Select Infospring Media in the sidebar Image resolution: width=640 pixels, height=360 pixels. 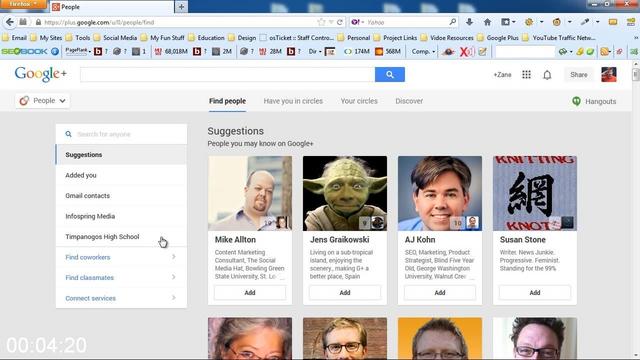click(x=121, y=216)
